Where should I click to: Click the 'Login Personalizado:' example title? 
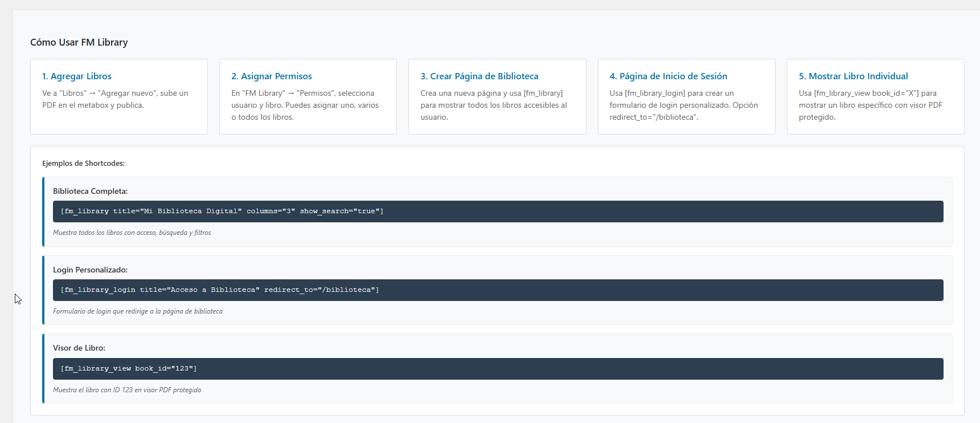coord(90,270)
